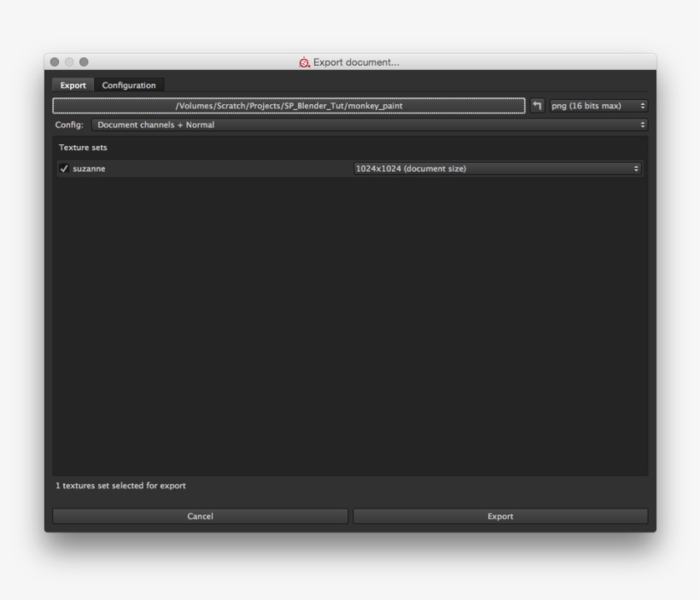Open the 1024x1024 document size dropdown
This screenshot has width=700, height=600.
click(499, 169)
